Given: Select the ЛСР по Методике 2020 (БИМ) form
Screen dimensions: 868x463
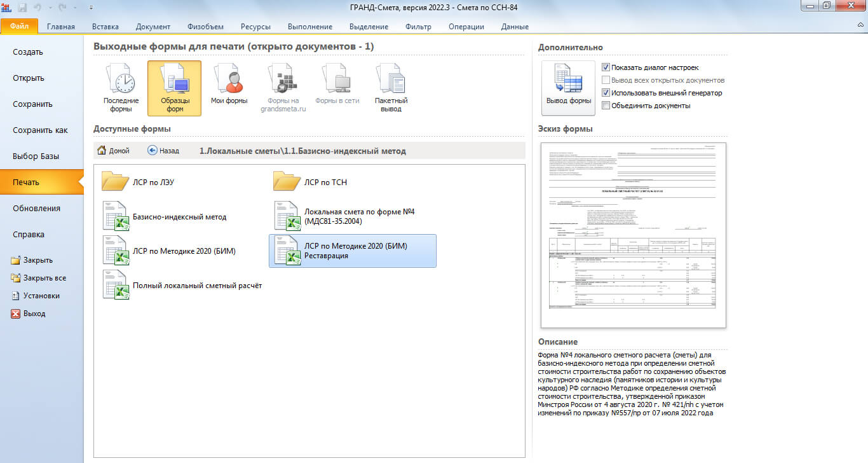Looking at the screenshot, I should pyautogui.click(x=169, y=251).
